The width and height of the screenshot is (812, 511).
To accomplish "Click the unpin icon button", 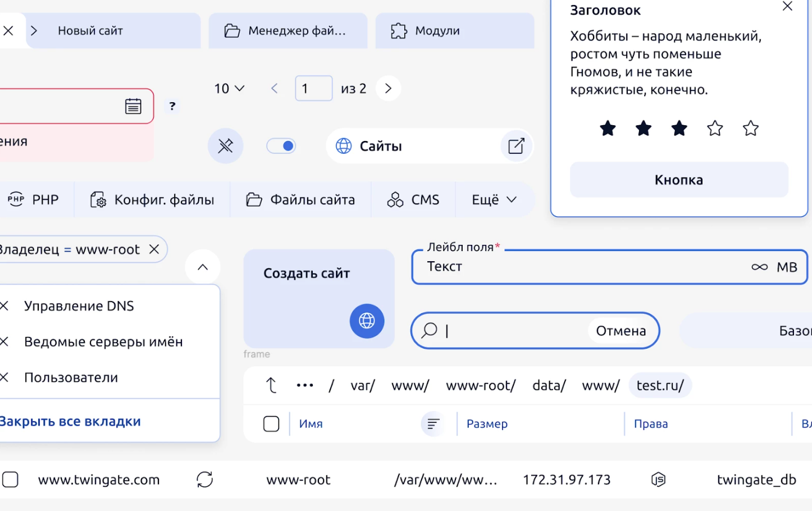I will pos(225,146).
